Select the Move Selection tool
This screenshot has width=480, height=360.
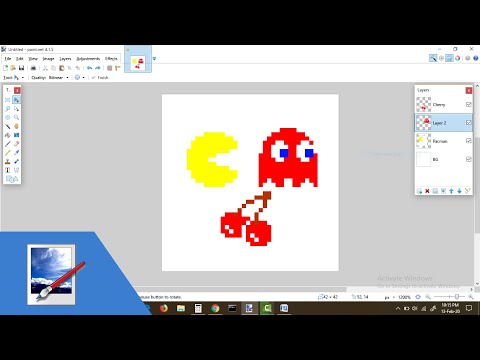(16, 109)
